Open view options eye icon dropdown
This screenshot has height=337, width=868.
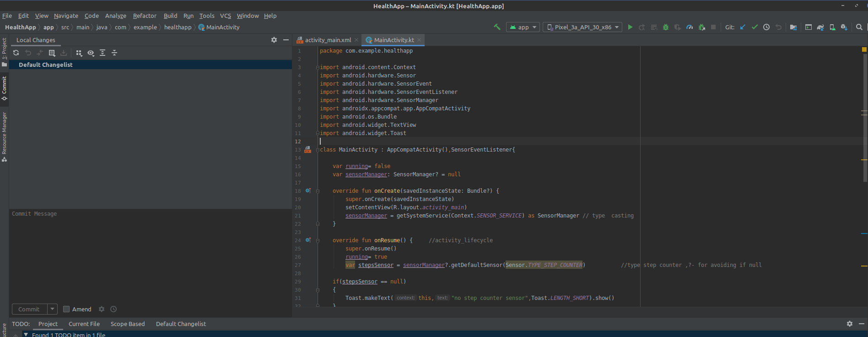(x=91, y=53)
